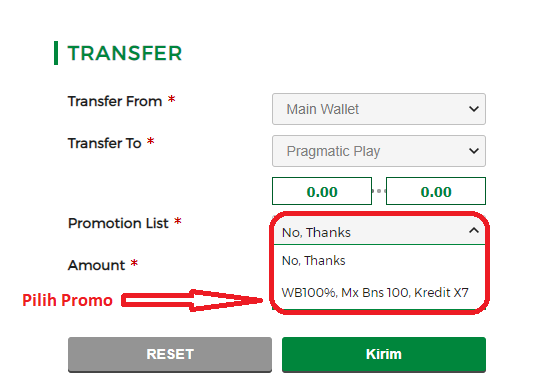Open the Transfer From Main Wallet dropdown
Image resolution: width=544 pixels, height=386 pixels.
(379, 109)
